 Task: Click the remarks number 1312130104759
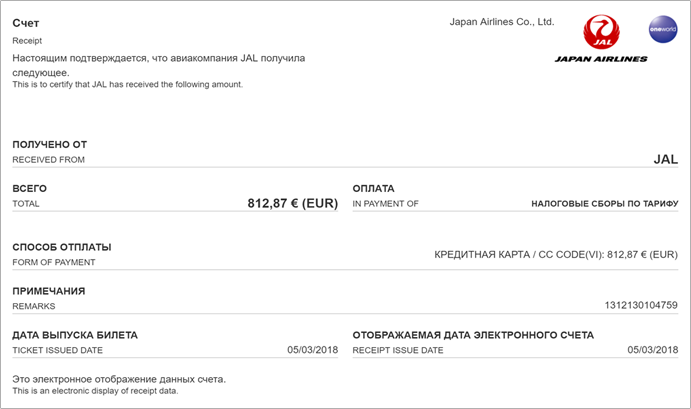(x=641, y=305)
